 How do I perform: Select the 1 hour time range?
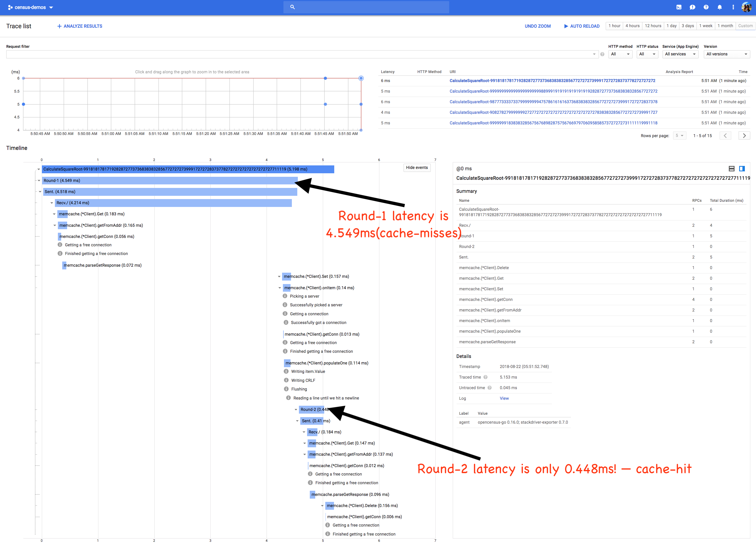[614, 26]
